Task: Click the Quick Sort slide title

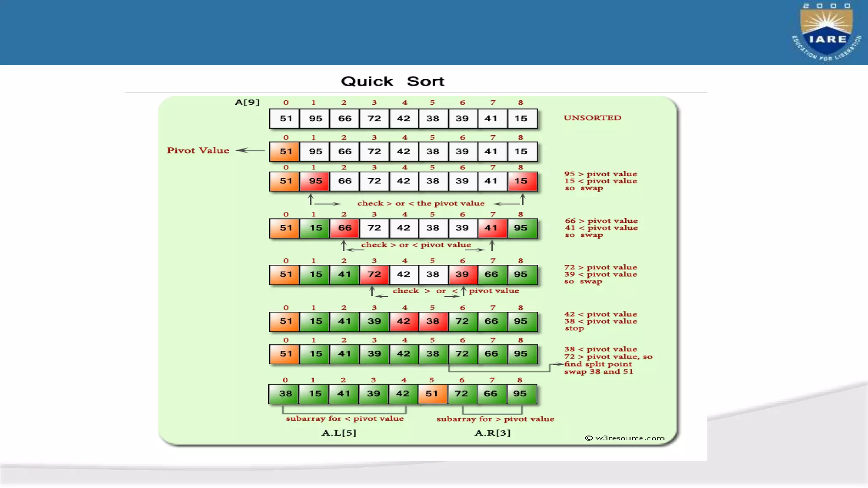Action: click(x=392, y=81)
